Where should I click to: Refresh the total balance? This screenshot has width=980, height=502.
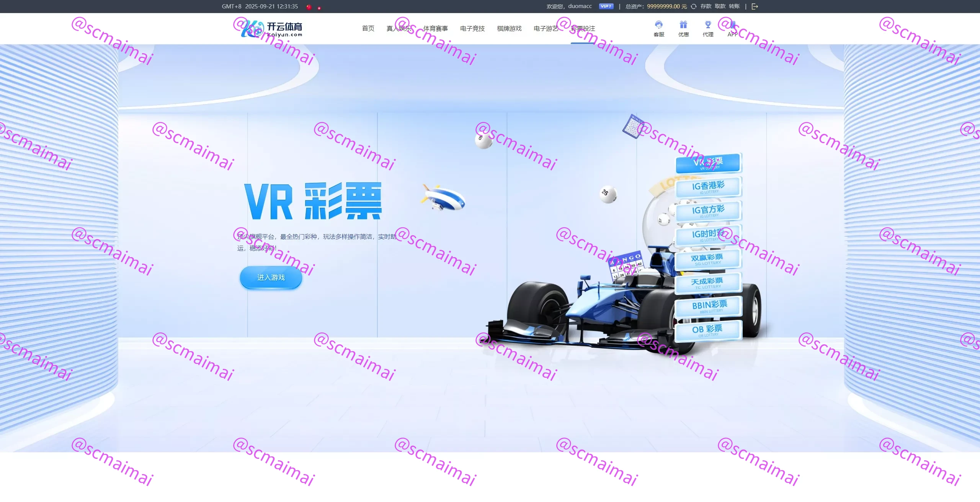(x=694, y=7)
